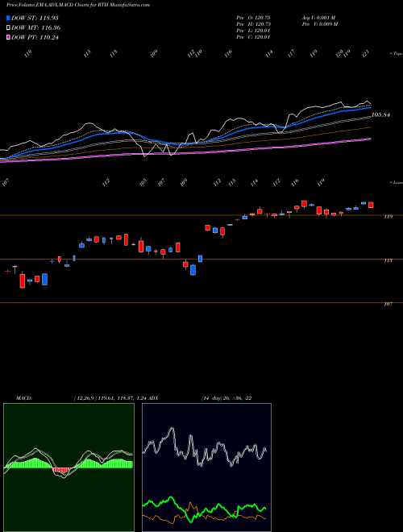
Task: Click the 'Pre C: 120.01' value
Action: [253, 37]
